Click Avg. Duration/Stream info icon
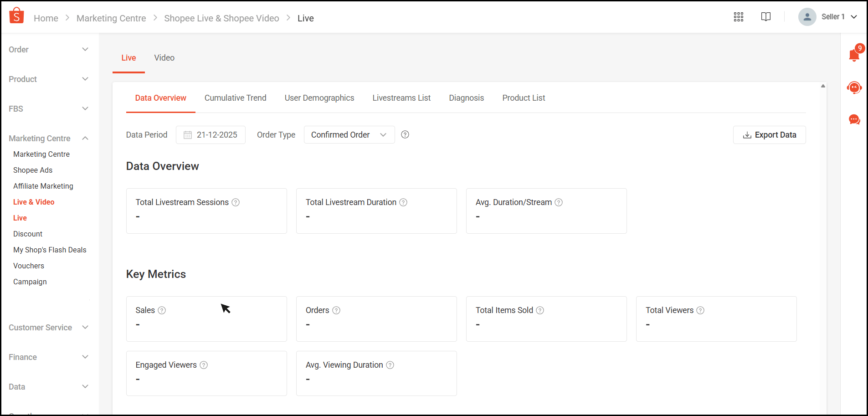This screenshot has height=416, width=868. tap(559, 202)
